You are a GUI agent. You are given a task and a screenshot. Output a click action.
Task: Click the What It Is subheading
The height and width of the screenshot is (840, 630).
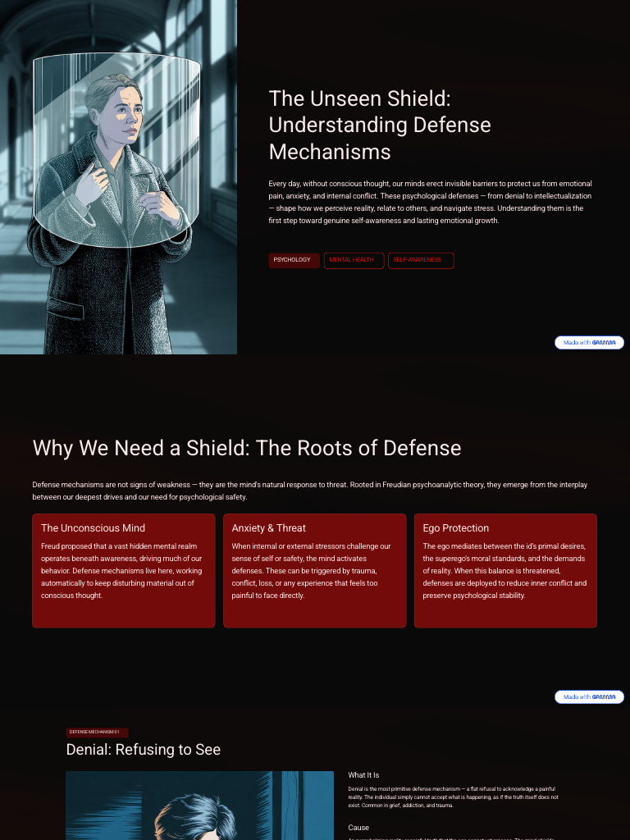tap(363, 775)
